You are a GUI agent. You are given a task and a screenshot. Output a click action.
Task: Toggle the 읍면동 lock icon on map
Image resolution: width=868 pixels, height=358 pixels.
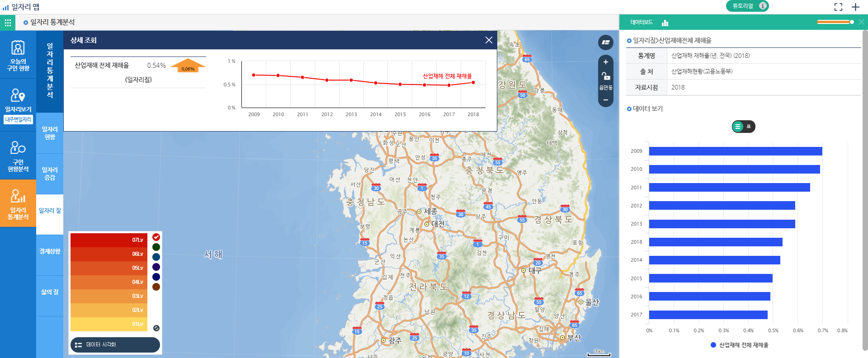click(x=606, y=76)
